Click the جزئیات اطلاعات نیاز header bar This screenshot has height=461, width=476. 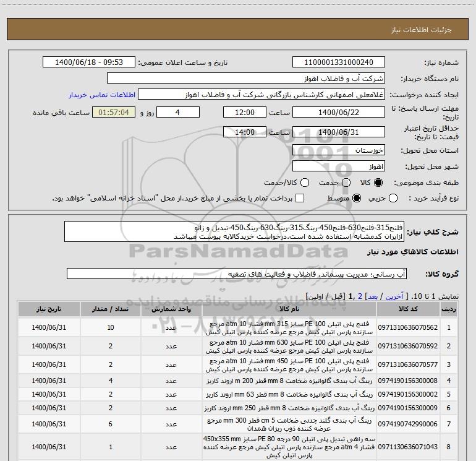click(x=238, y=29)
